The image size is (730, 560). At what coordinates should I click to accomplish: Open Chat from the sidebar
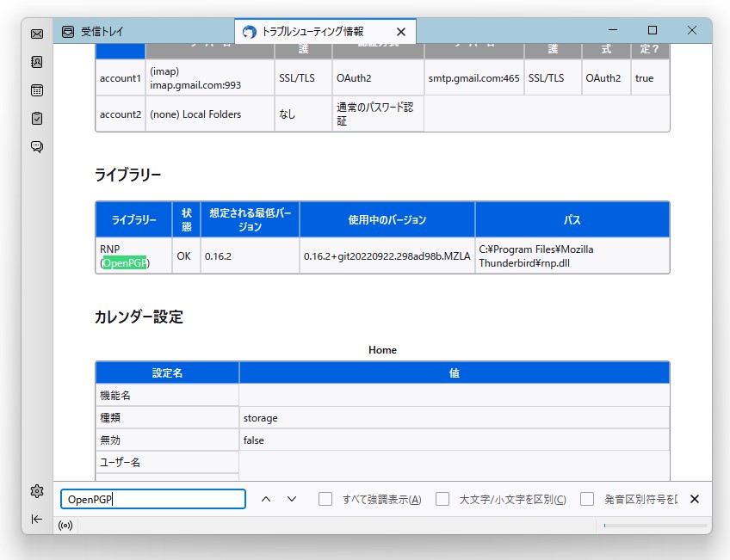coord(36,146)
